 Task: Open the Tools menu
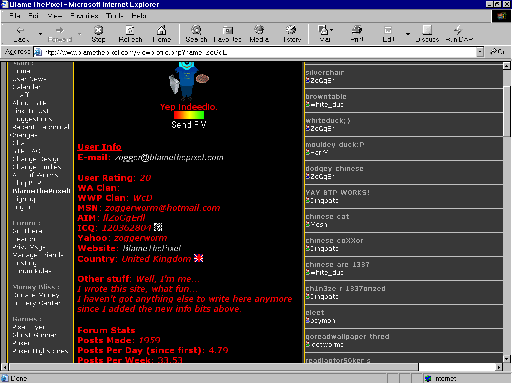click(x=114, y=16)
